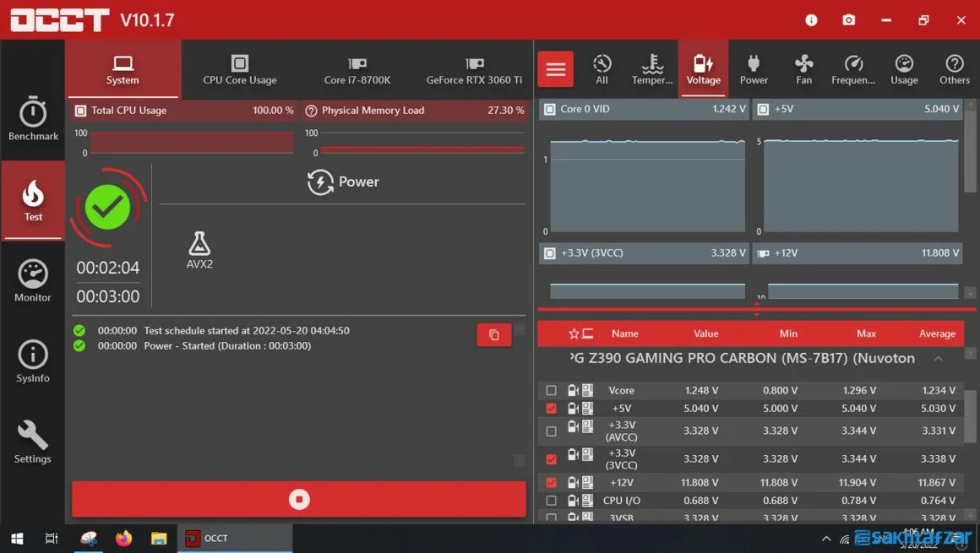The image size is (980, 553).
Task: Sort by the Average column
Action: coord(937,333)
